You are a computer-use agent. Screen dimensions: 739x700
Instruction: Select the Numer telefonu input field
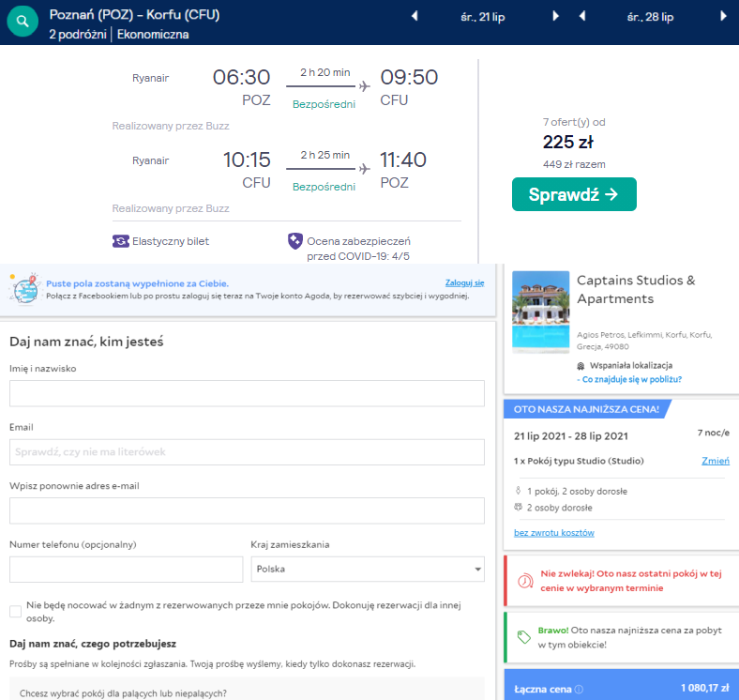tap(126, 569)
